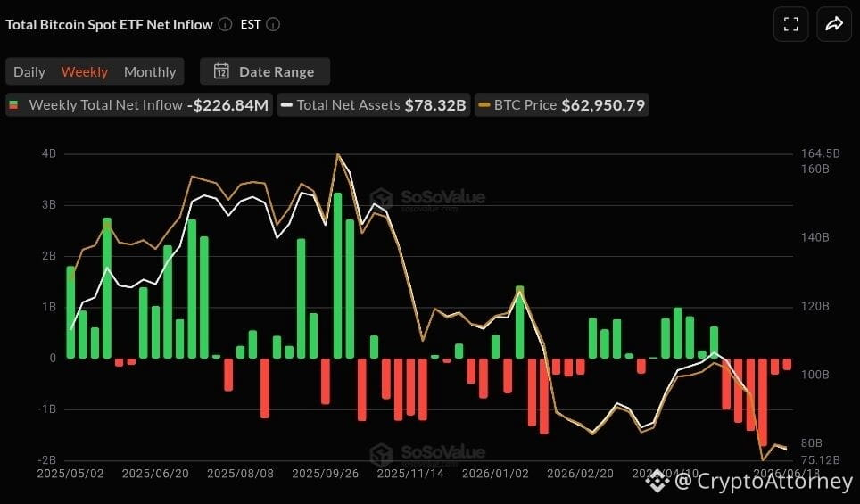Click the white Total Net Assets swatch
This screenshot has height=504, width=860.
287,104
